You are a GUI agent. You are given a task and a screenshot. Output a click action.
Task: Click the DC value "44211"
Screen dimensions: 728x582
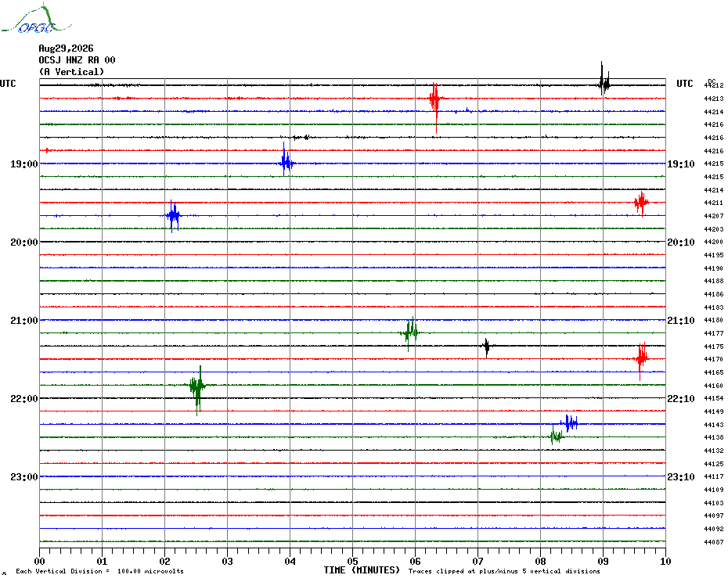pos(714,203)
